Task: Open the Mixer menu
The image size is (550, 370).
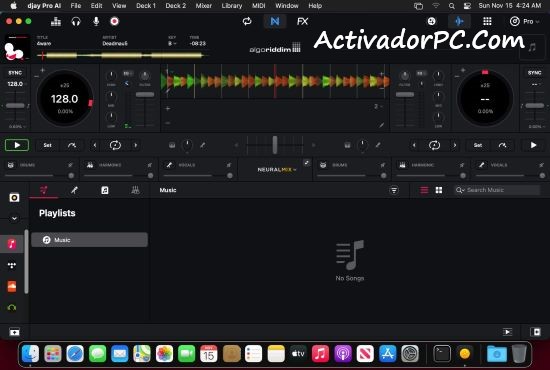Action: click(203, 6)
